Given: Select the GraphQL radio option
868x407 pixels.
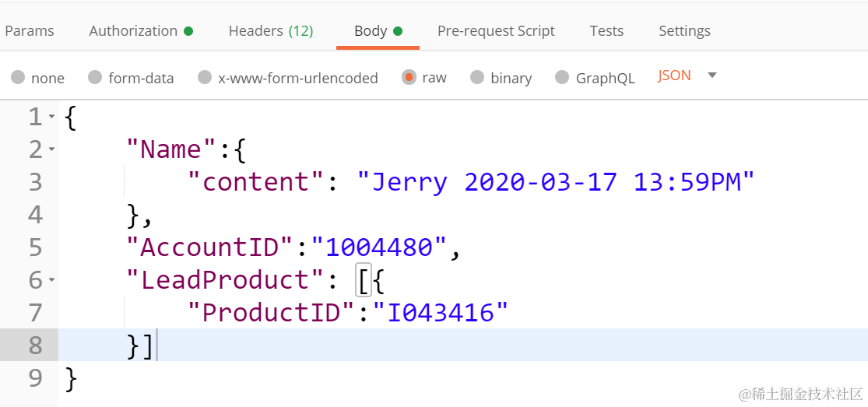Looking at the screenshot, I should [x=562, y=77].
